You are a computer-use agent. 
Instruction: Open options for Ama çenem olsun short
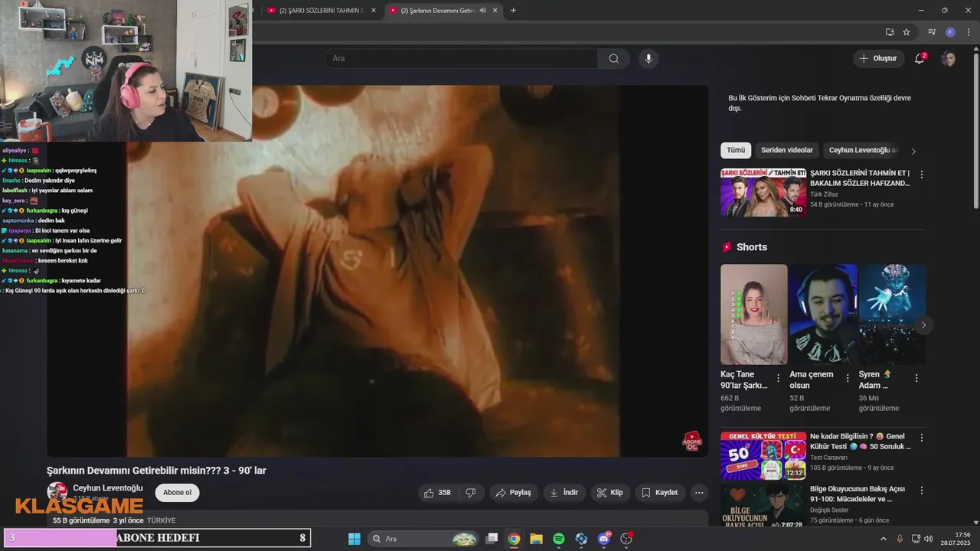click(848, 378)
